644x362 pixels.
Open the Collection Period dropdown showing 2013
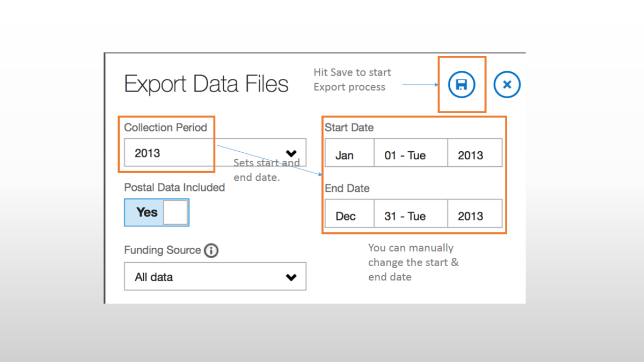(215, 153)
